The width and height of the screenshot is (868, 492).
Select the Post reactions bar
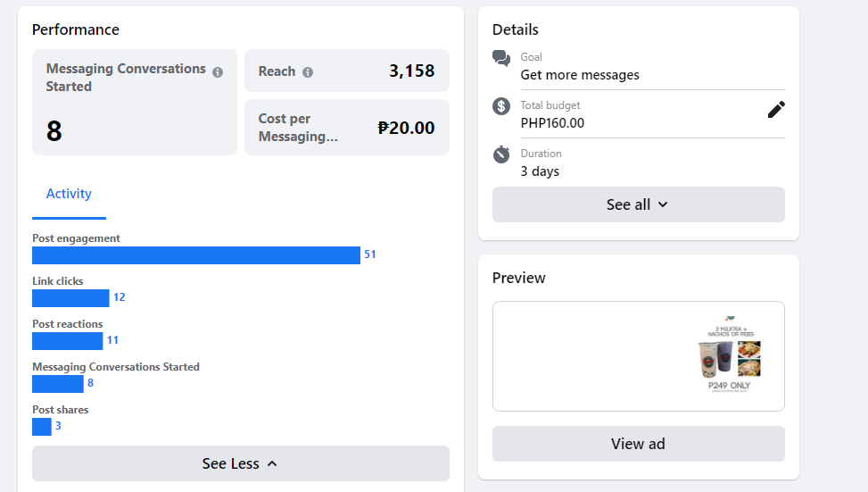67,341
